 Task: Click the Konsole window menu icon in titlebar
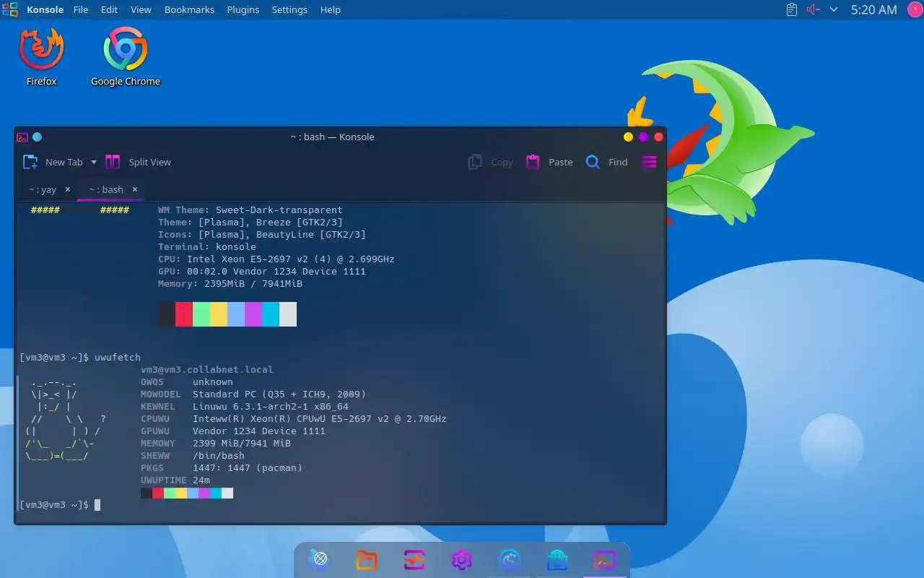(22, 137)
